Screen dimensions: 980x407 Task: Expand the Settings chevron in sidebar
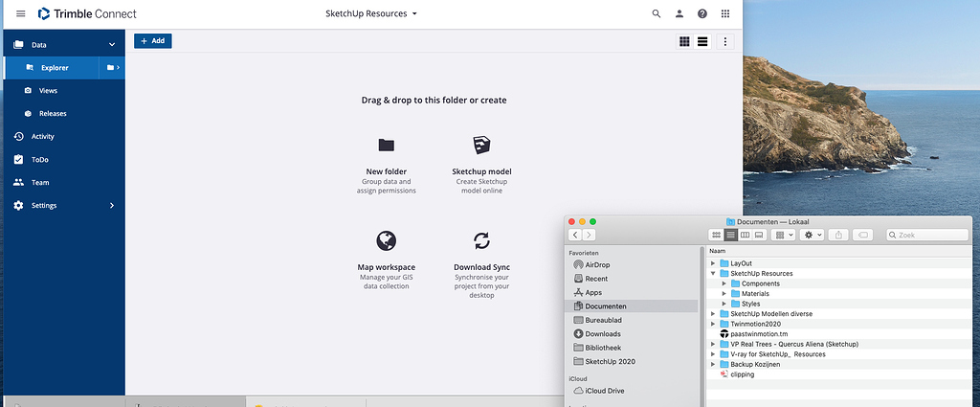tap(112, 206)
